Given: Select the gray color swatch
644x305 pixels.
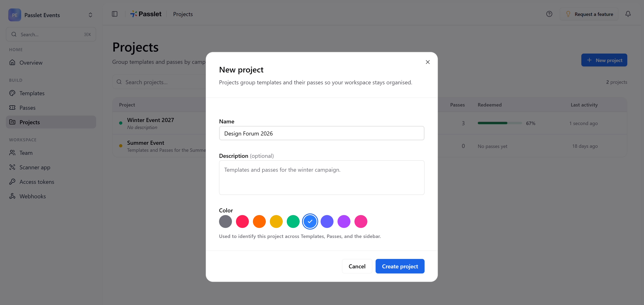Looking at the screenshot, I should [225, 221].
